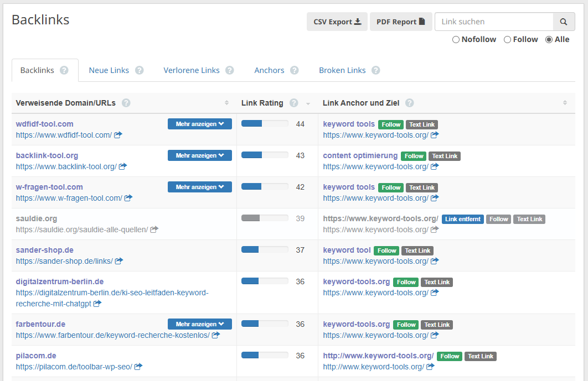Open target link icon in sander-shop.de row
Image resolution: width=588 pixels, height=381 pixels.
coord(434,261)
